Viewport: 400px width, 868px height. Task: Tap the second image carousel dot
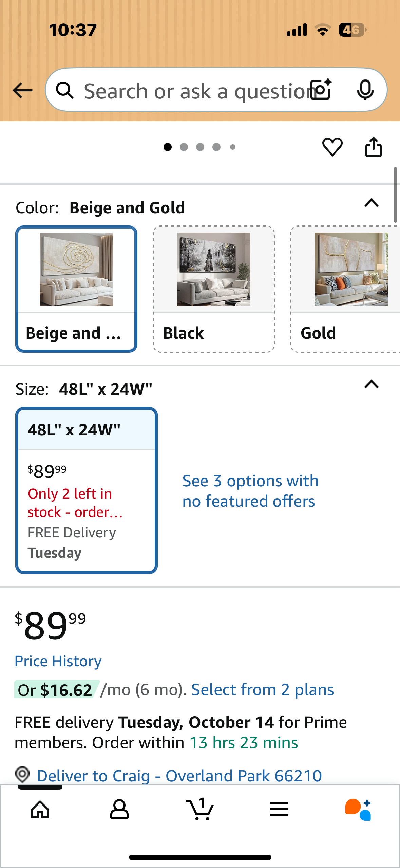click(x=184, y=147)
